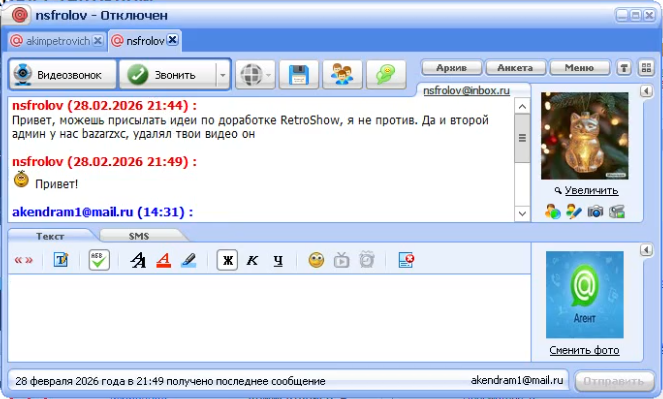Click the green checkmark icon on Звонить
The height and width of the screenshot is (399, 663).
137,75
